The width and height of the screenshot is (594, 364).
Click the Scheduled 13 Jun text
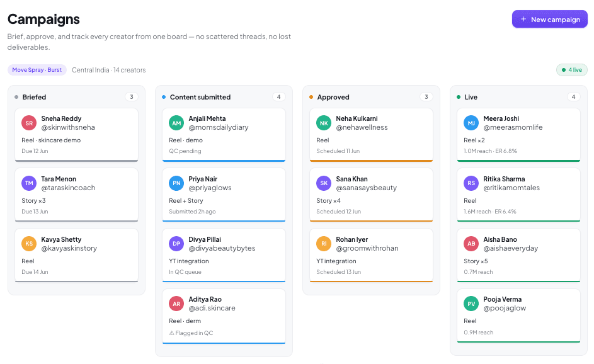coord(339,272)
